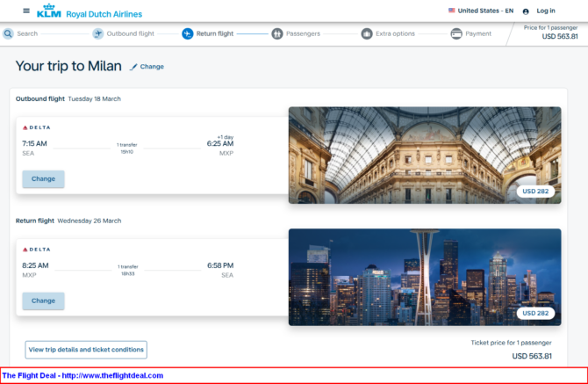The width and height of the screenshot is (588, 384).
Task: Click the 6:25 AM arrival time
Action: coord(220,143)
